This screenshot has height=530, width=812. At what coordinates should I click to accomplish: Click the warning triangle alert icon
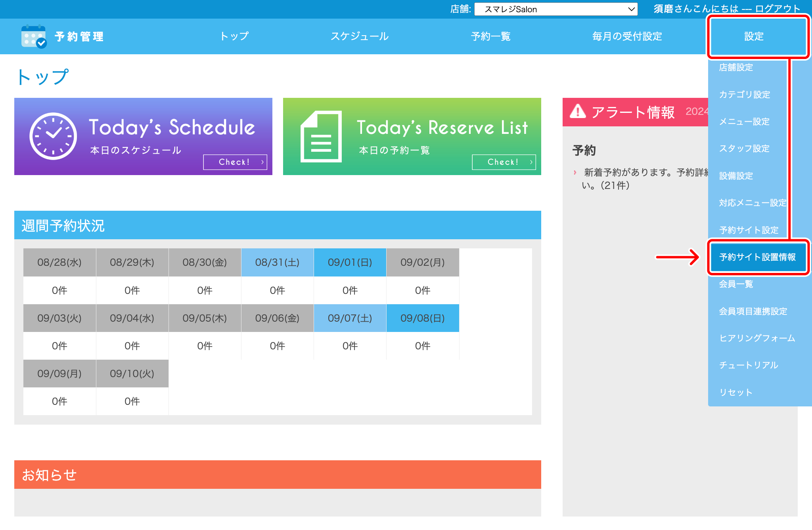(x=578, y=112)
